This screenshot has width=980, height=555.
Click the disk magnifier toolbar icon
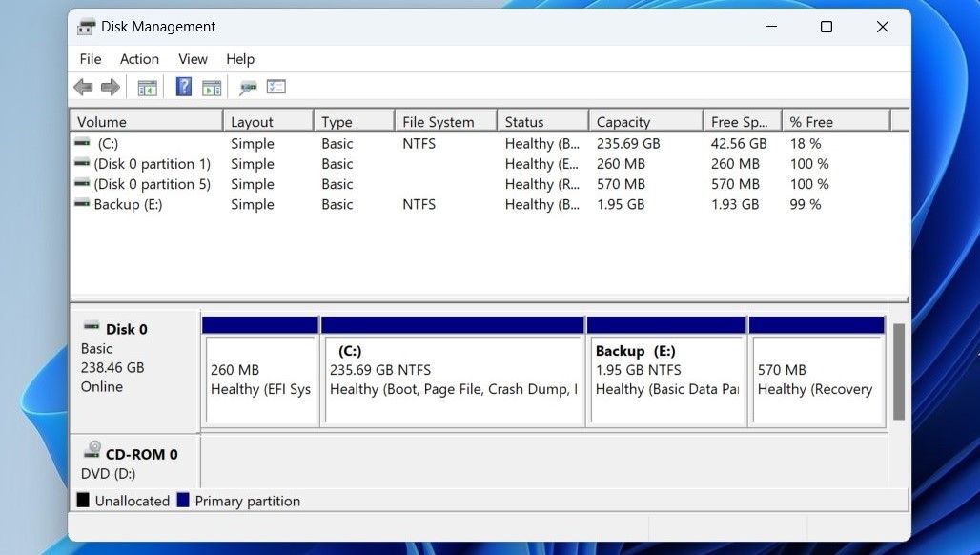pyautogui.click(x=247, y=87)
